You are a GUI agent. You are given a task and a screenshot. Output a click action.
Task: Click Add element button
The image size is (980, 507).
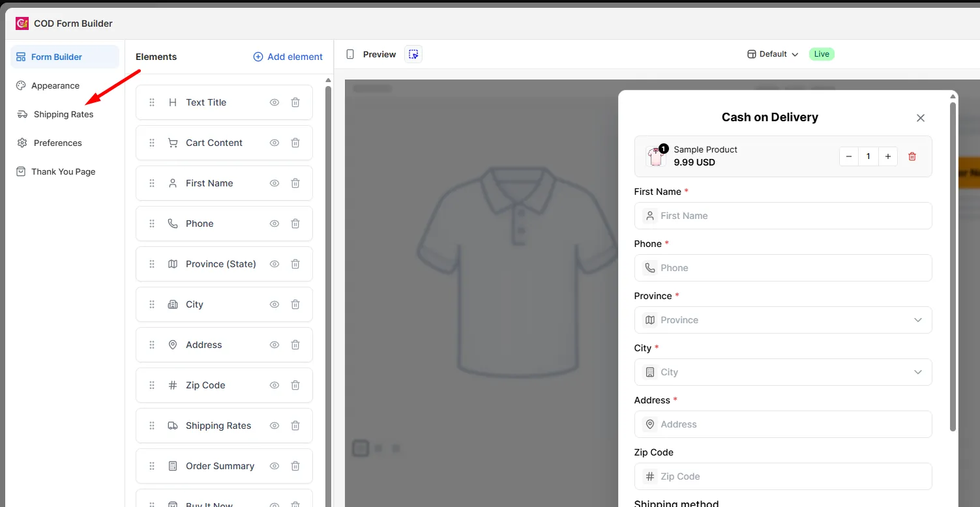click(x=288, y=57)
